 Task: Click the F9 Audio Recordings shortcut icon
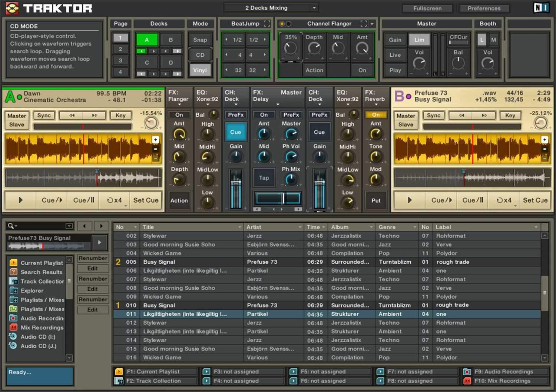[467, 371]
